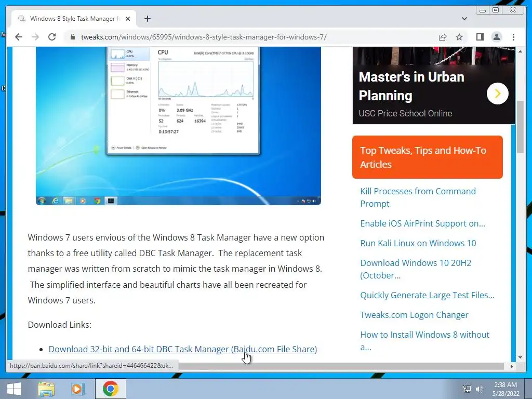Click the horizontal scrollbar right arrow
This screenshot has height=399, width=532.
512,366
